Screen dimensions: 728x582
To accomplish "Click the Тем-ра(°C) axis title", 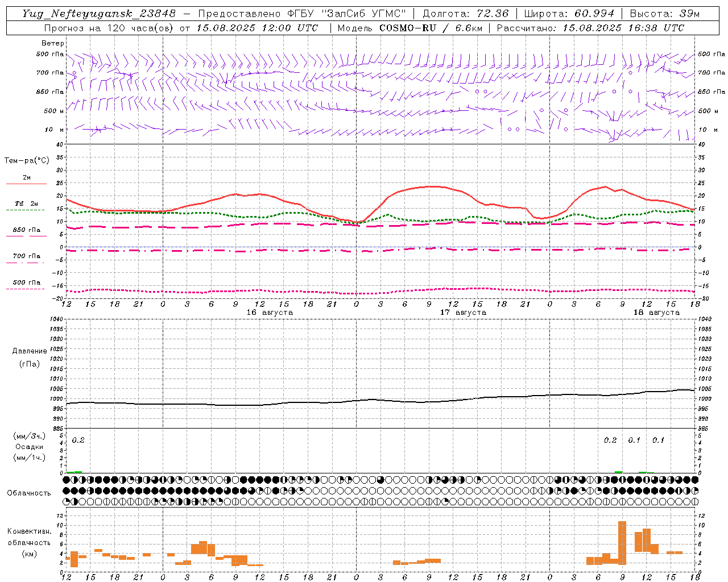I will coord(27,161).
